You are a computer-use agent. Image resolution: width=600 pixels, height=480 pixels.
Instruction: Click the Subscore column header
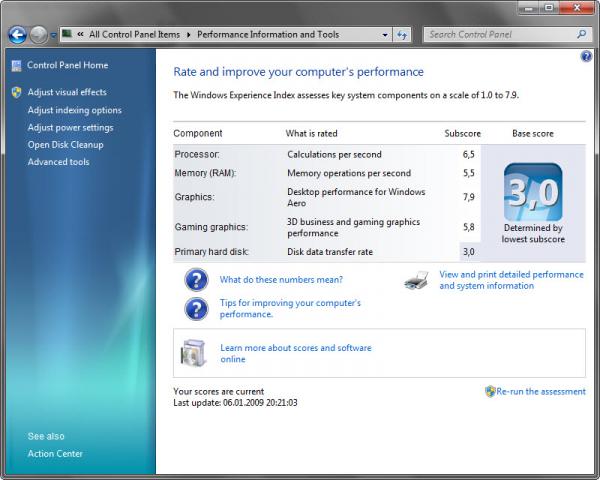click(x=463, y=134)
